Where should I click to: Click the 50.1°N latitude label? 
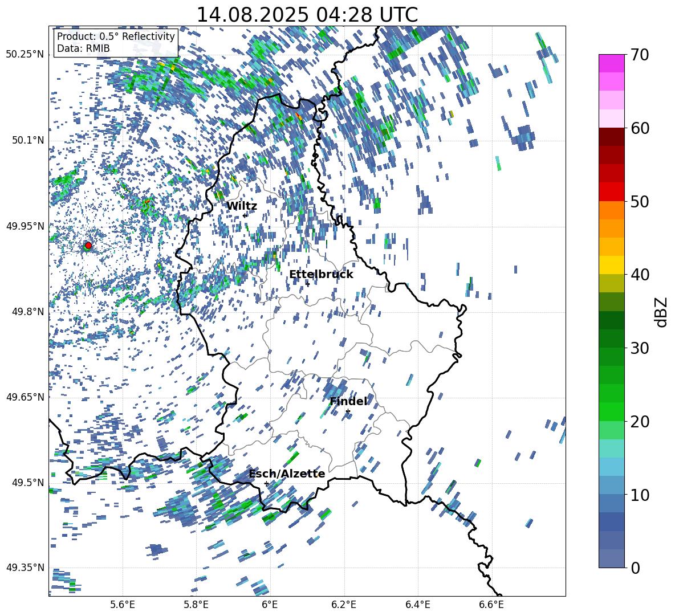[x=27, y=140]
